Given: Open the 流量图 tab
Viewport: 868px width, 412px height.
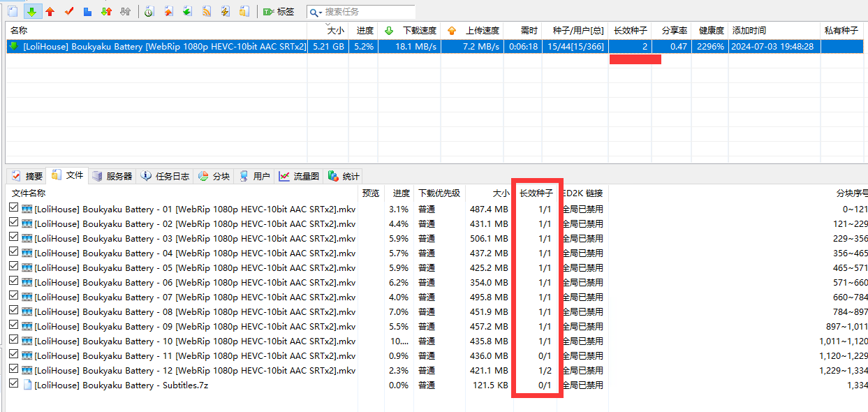Looking at the screenshot, I should click(x=299, y=176).
